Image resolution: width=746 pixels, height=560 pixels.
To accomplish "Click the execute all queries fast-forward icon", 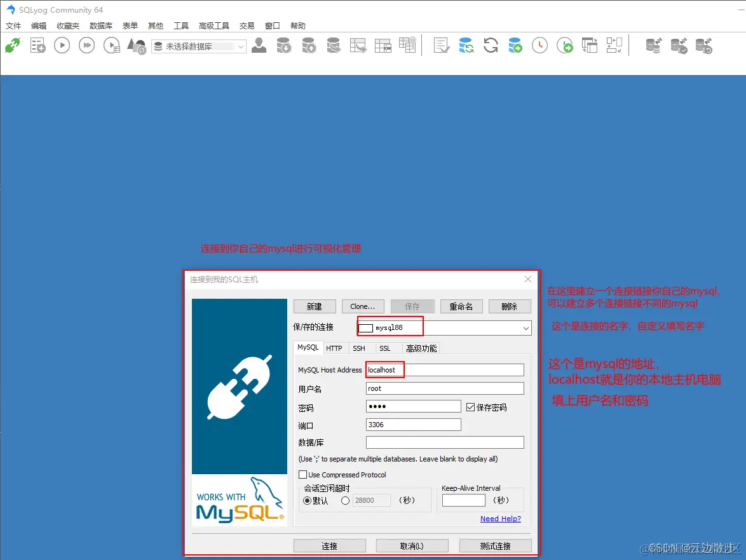I will point(86,46).
